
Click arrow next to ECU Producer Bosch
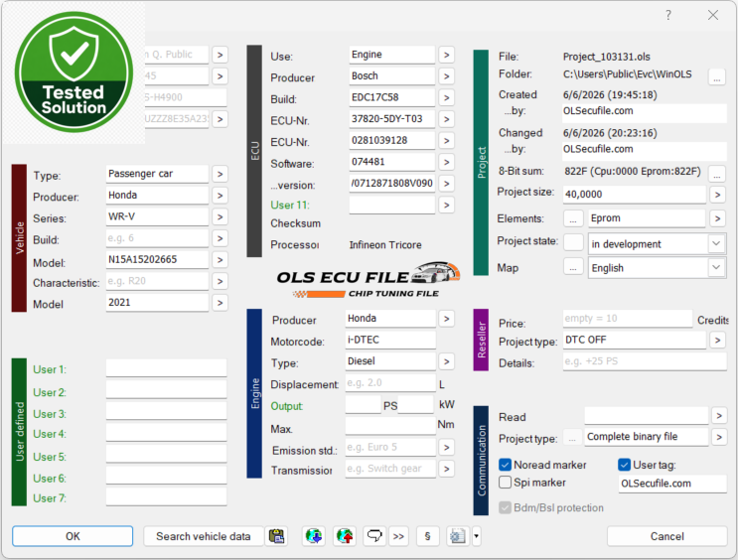[x=446, y=76]
